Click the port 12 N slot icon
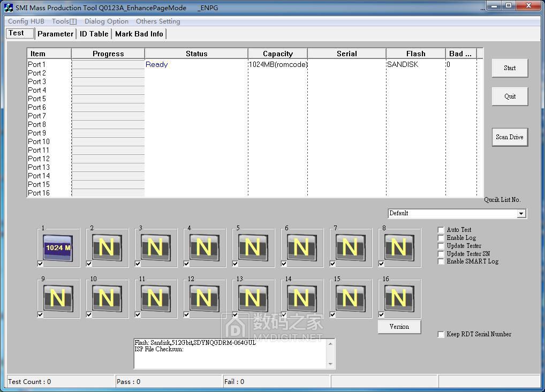Image resolution: width=545 pixels, height=392 pixels. [204, 298]
